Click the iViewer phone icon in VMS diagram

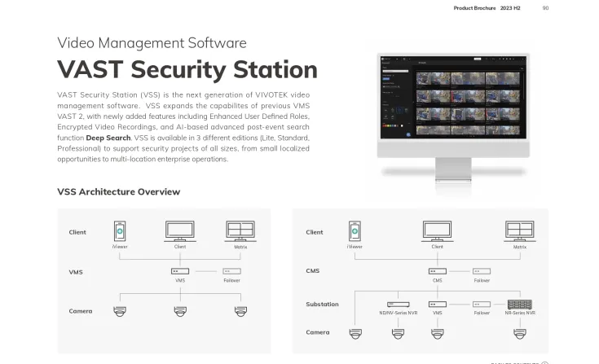120,230
